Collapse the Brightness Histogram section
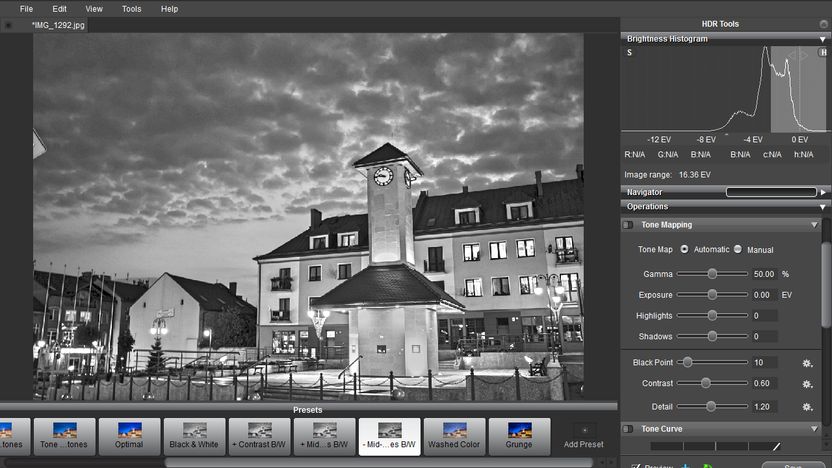Viewport: 832px width, 468px height. (822, 39)
